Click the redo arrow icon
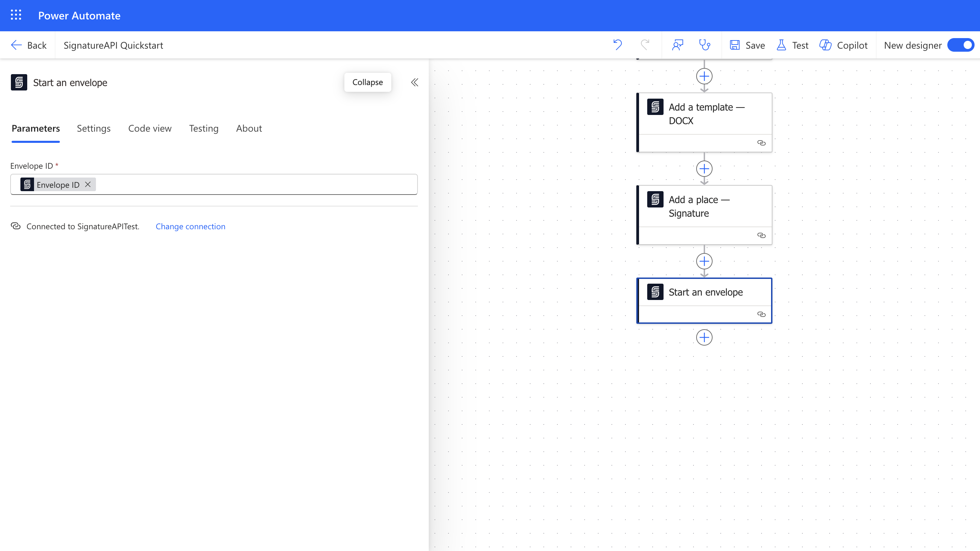Image resolution: width=980 pixels, height=551 pixels. click(x=645, y=45)
